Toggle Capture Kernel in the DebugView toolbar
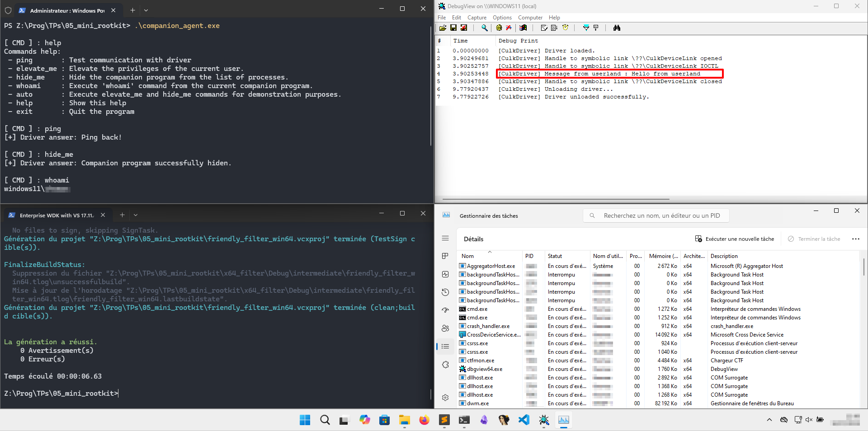This screenshot has width=868, height=431. (x=509, y=28)
